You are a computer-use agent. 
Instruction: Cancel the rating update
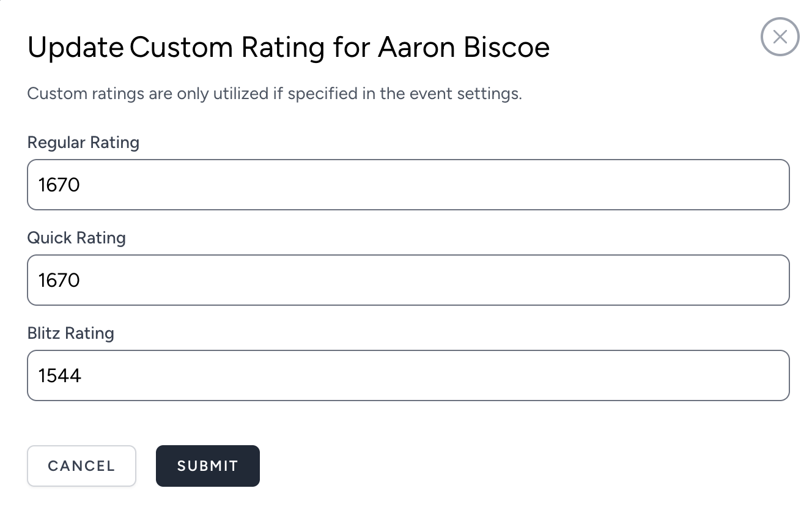(x=81, y=466)
